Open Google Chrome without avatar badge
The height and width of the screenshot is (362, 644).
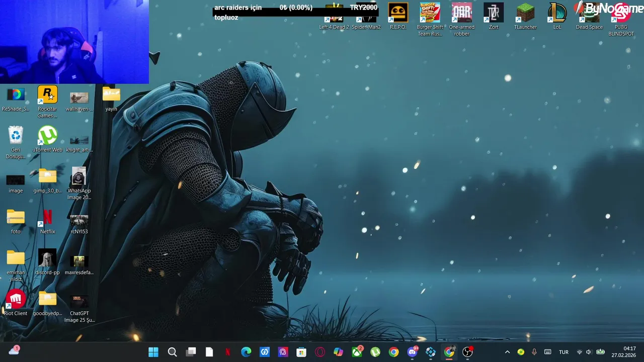[394, 352]
